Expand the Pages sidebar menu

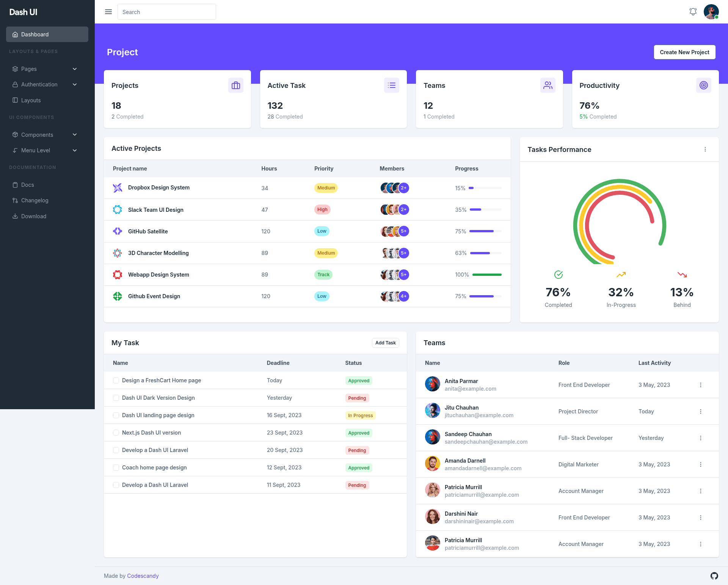[47, 69]
